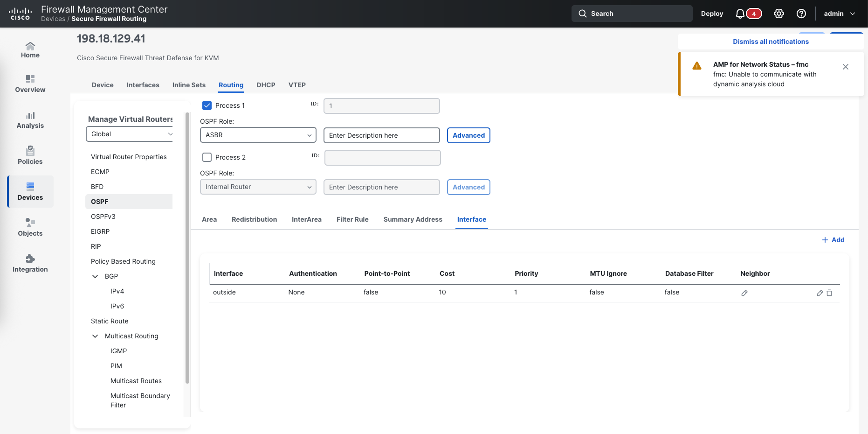Screen dimensions: 868x434
Task: Open the settings gear icon
Action: [x=778, y=14]
